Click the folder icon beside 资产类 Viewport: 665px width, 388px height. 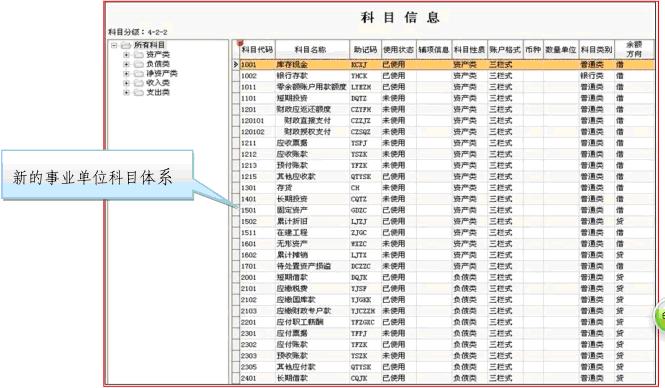click(139, 55)
